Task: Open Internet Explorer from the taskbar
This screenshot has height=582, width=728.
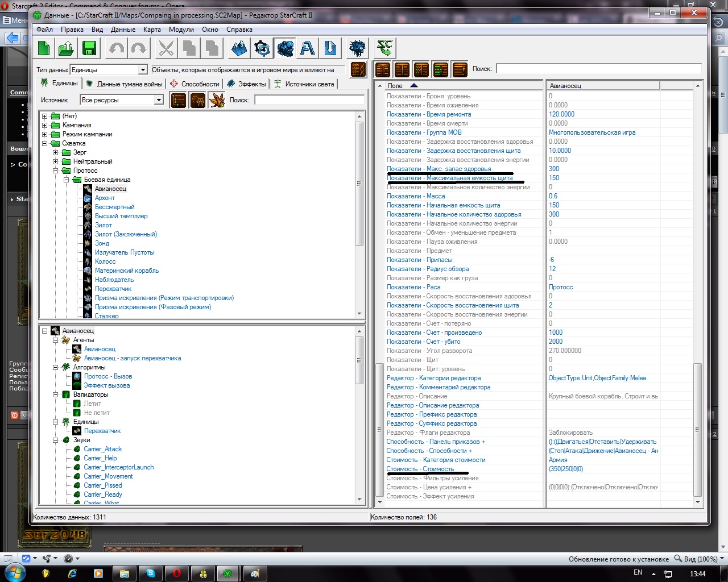Action: point(72,573)
